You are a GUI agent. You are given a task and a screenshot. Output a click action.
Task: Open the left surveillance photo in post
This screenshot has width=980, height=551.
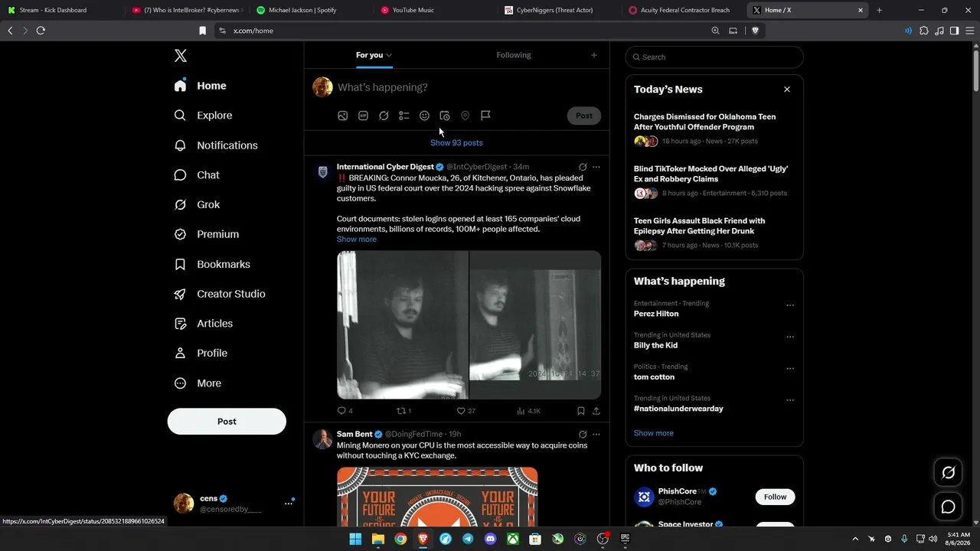(403, 324)
